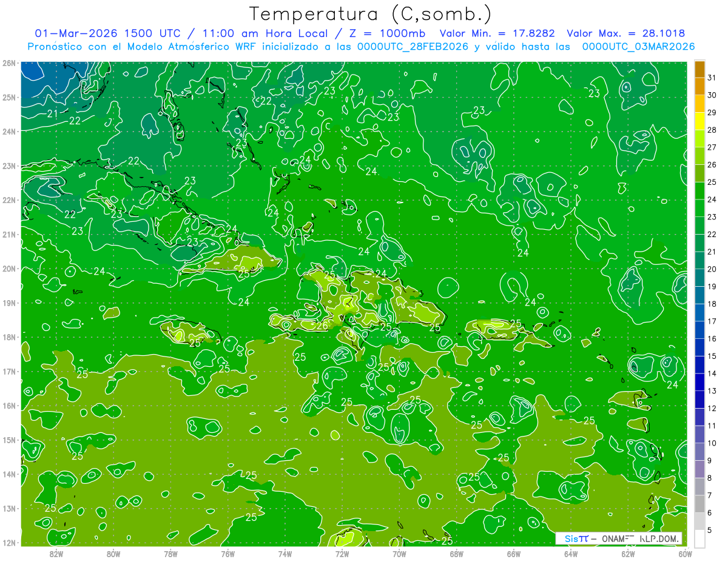Viewport: 728px width, 562px height.
Task: Click the 22N latitude axis label
Action: point(9,200)
